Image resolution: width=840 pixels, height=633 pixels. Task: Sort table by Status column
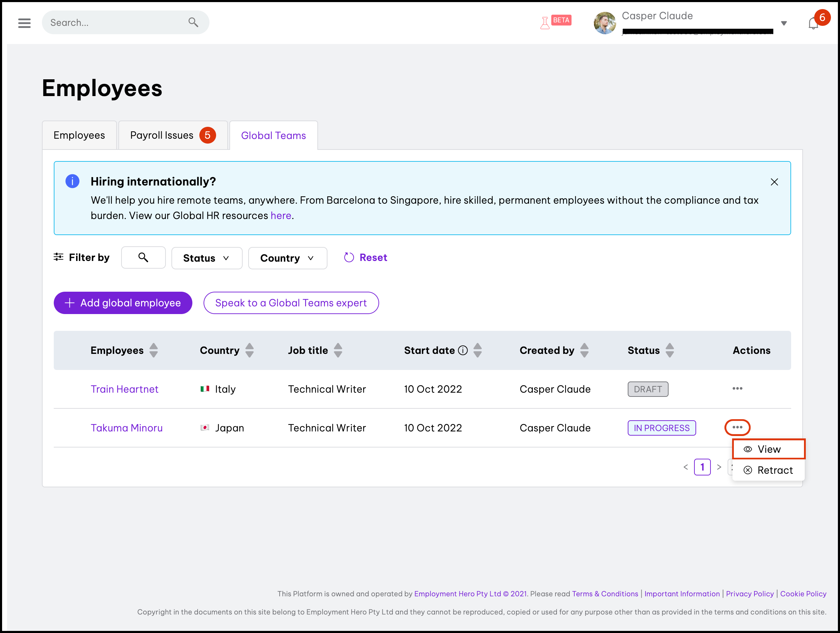(670, 350)
